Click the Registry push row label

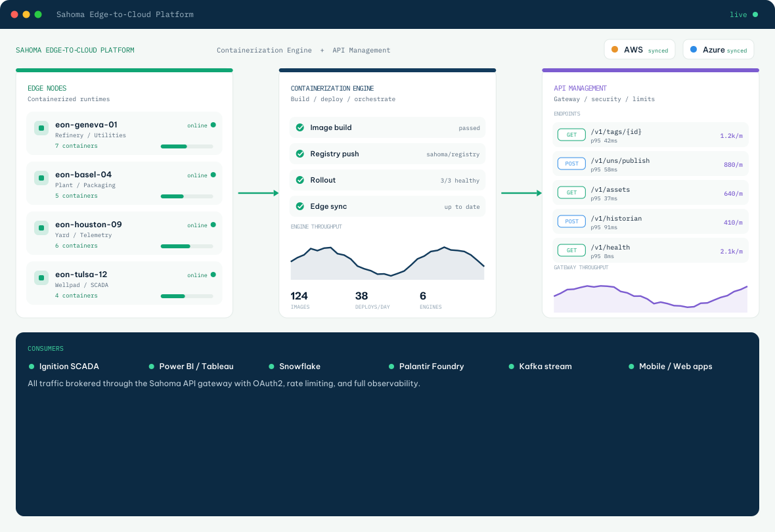[x=334, y=154]
